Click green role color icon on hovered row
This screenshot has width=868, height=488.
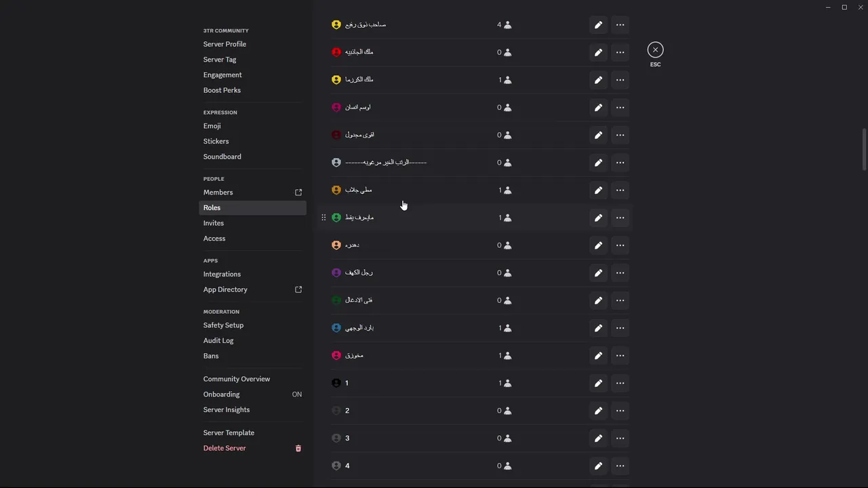point(336,218)
